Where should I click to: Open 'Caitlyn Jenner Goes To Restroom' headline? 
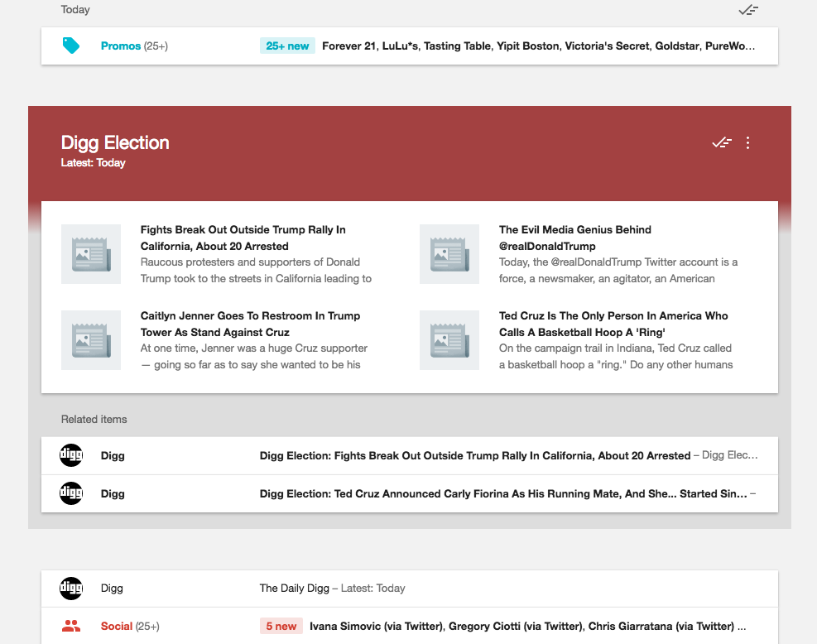pyautogui.click(x=250, y=324)
